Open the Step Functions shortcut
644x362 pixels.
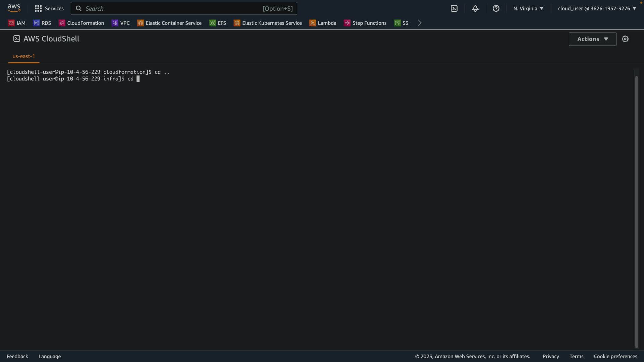click(365, 23)
